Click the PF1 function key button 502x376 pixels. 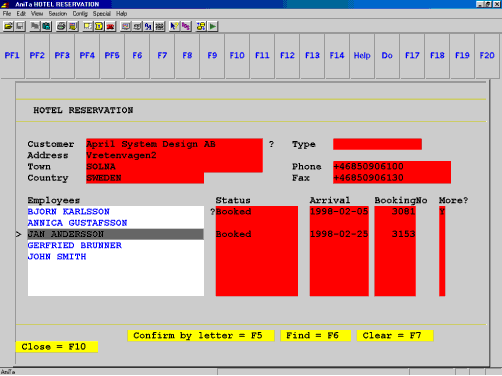pos(12,56)
